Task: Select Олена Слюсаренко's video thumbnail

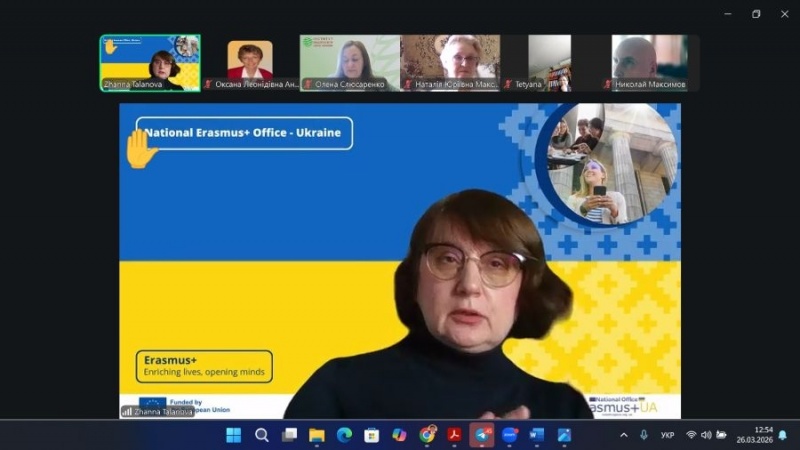Action: [x=349, y=62]
